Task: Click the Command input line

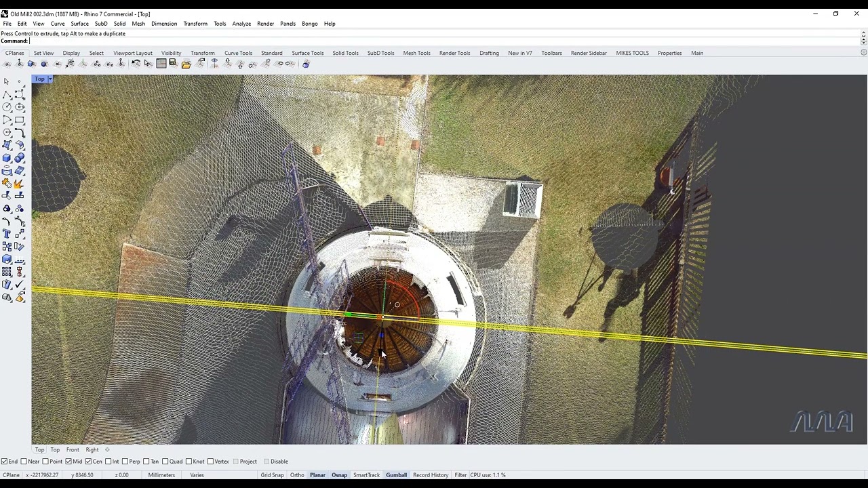Action: coord(444,41)
